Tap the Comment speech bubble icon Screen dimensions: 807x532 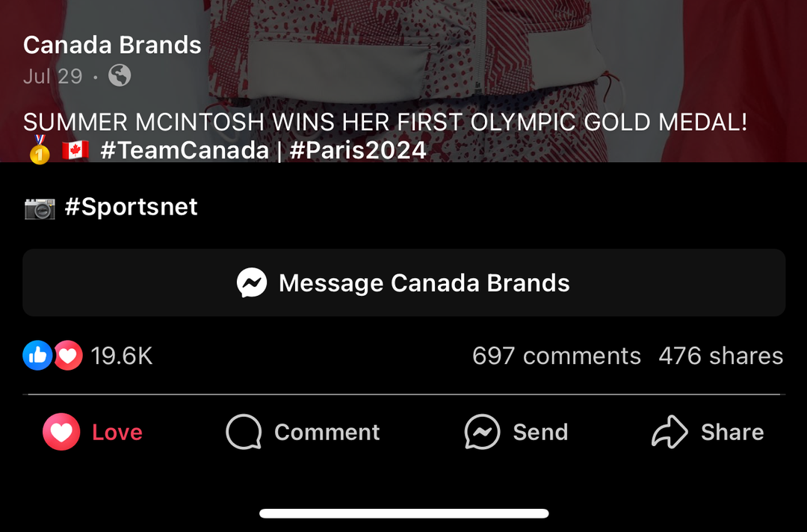click(x=244, y=432)
